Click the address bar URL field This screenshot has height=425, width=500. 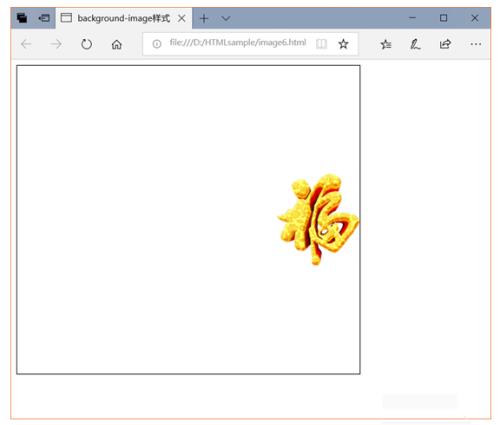click(x=238, y=43)
